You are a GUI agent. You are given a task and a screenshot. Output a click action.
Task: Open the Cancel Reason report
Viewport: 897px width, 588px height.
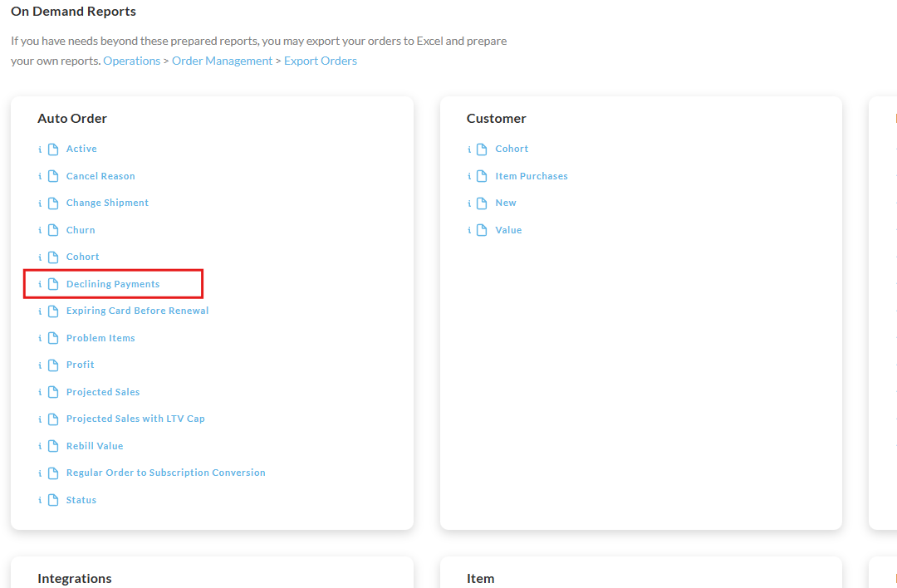100,176
